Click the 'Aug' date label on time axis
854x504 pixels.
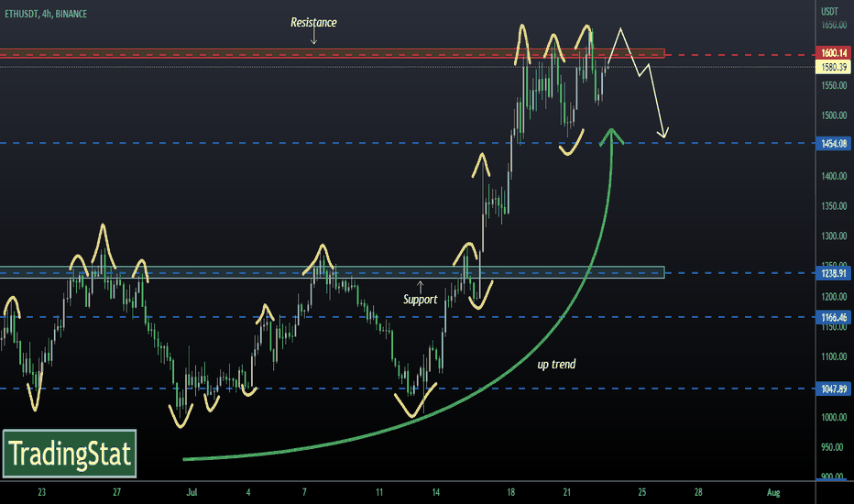tap(773, 492)
